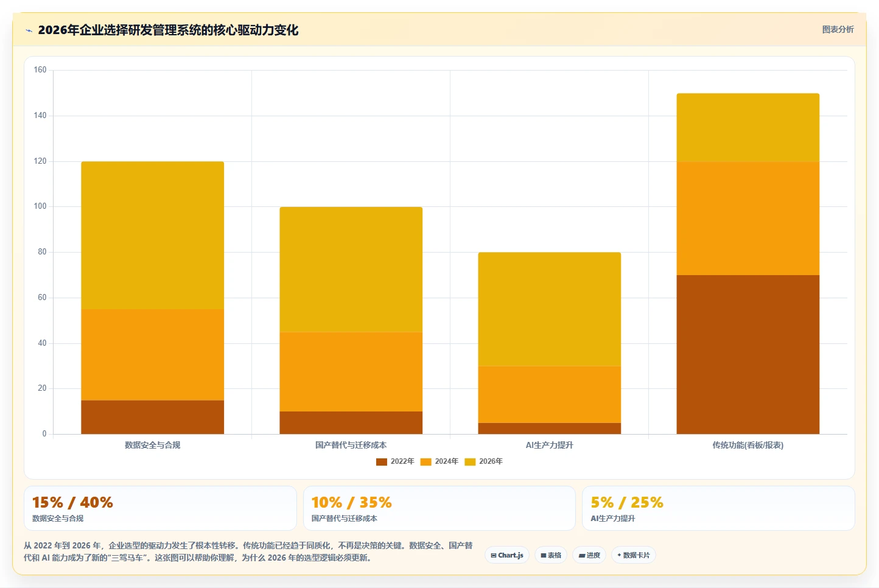Click the 图表分析 label in header
The height and width of the screenshot is (588, 879).
[838, 29]
